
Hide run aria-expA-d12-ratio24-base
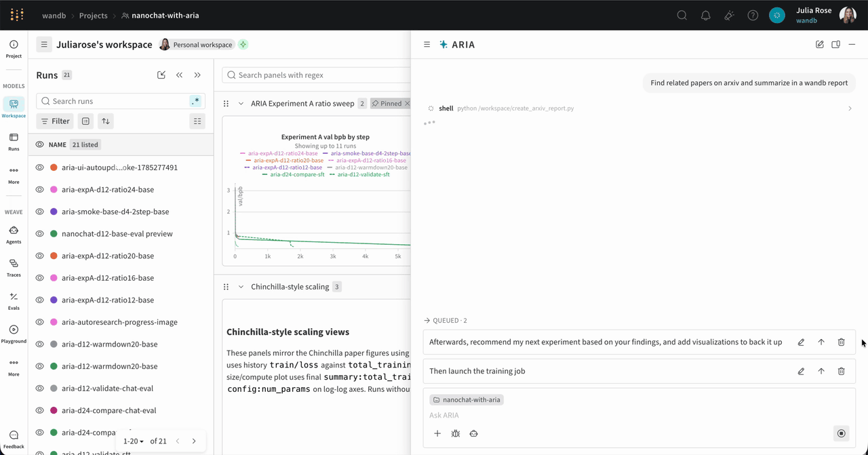coord(40,190)
